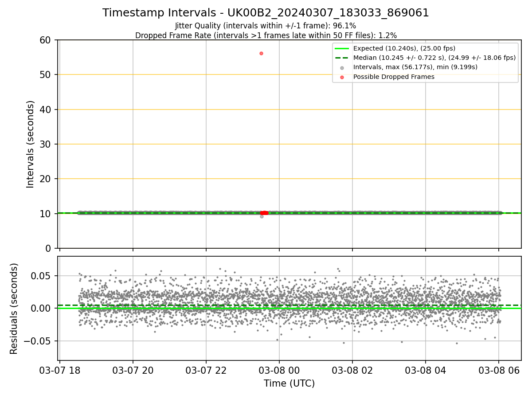
Task: Click the dashed dark-green median swatch in legend
Action: 342,58
